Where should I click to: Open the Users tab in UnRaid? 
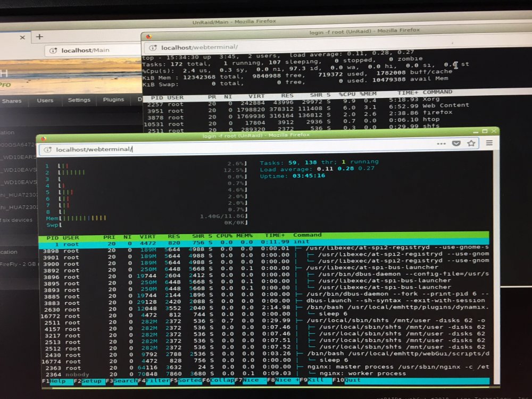45,101
